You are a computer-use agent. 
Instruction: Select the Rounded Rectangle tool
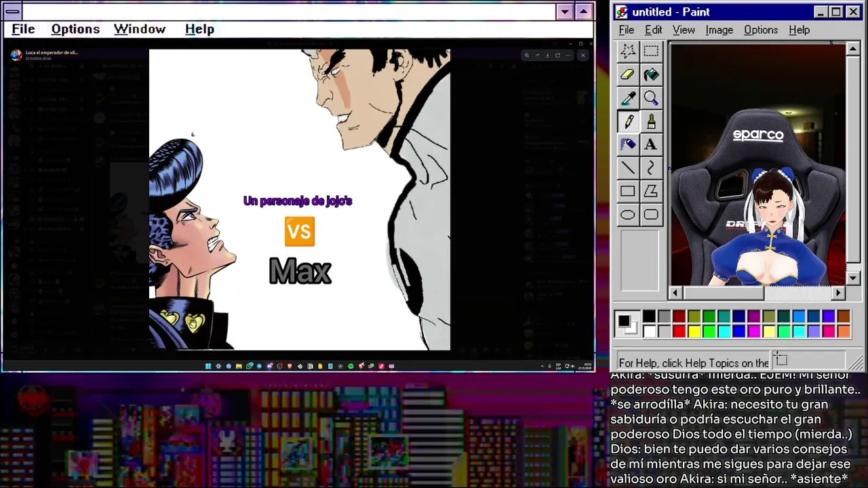[x=651, y=215]
